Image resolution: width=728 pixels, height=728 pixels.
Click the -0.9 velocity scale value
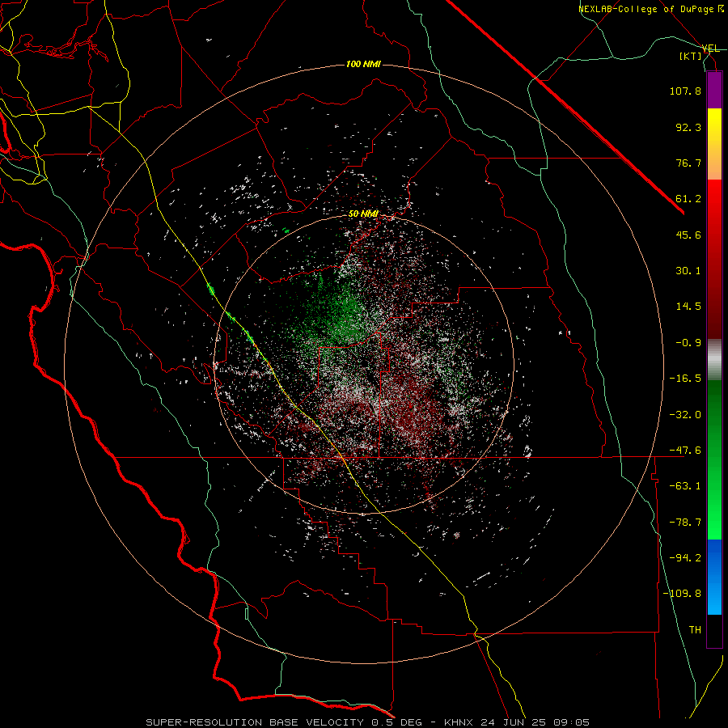[688, 343]
